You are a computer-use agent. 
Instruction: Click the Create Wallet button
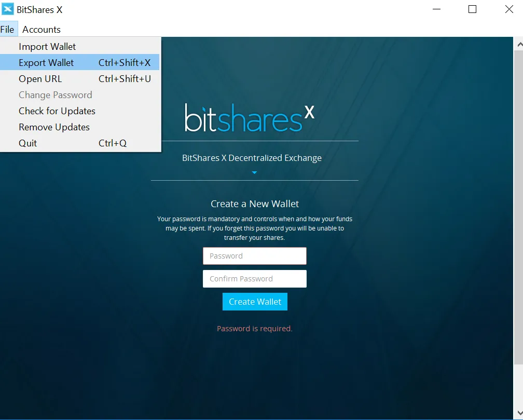pos(255,302)
